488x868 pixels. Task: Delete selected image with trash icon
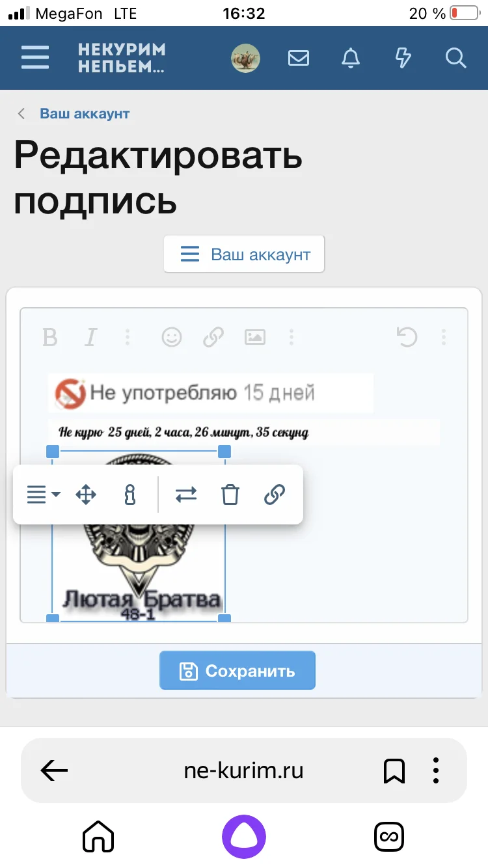tap(230, 495)
